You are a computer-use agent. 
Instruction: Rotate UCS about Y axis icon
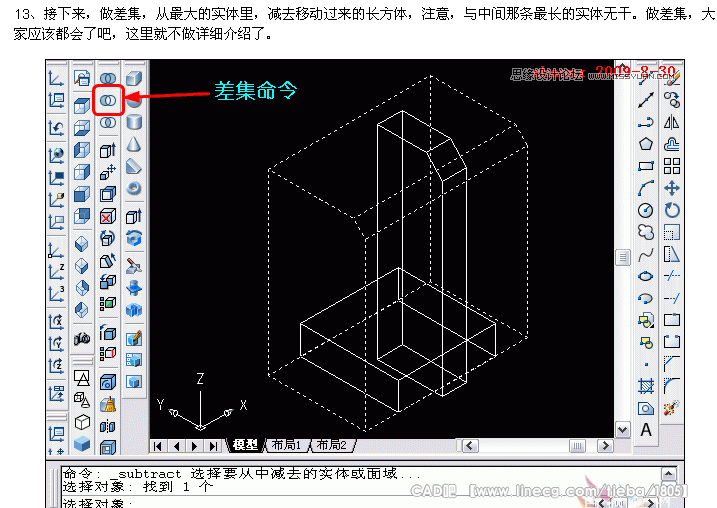pos(56,343)
